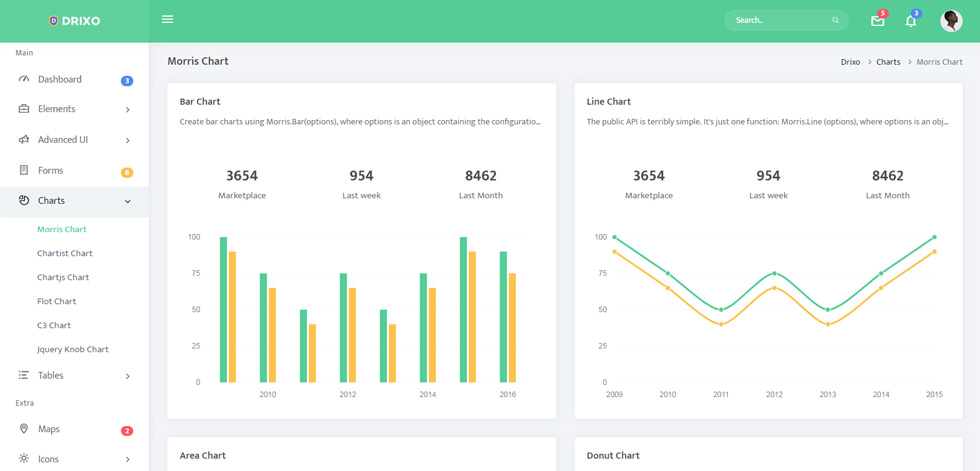Image resolution: width=980 pixels, height=471 pixels.
Task: Click the Dashboard badge showing 3
Action: pos(127,81)
